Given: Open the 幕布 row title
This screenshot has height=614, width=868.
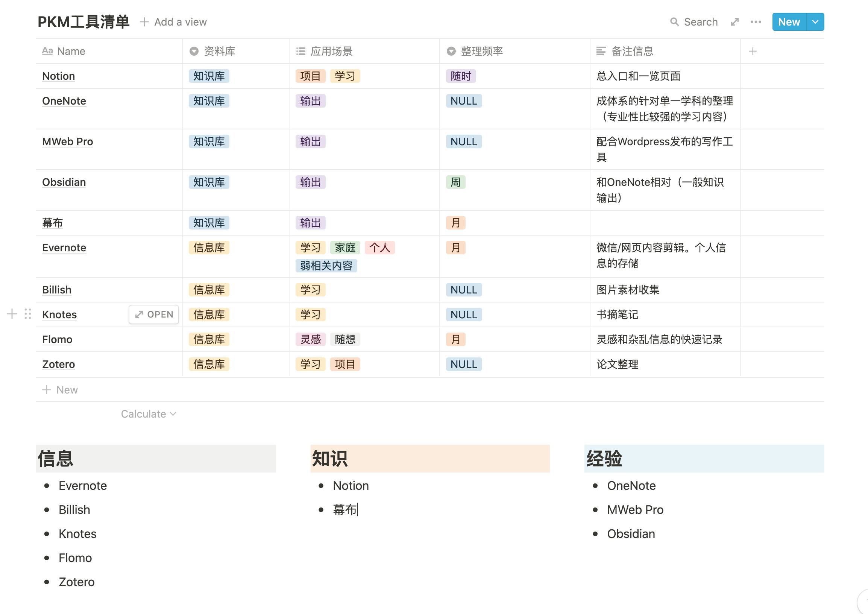Looking at the screenshot, I should coord(53,223).
